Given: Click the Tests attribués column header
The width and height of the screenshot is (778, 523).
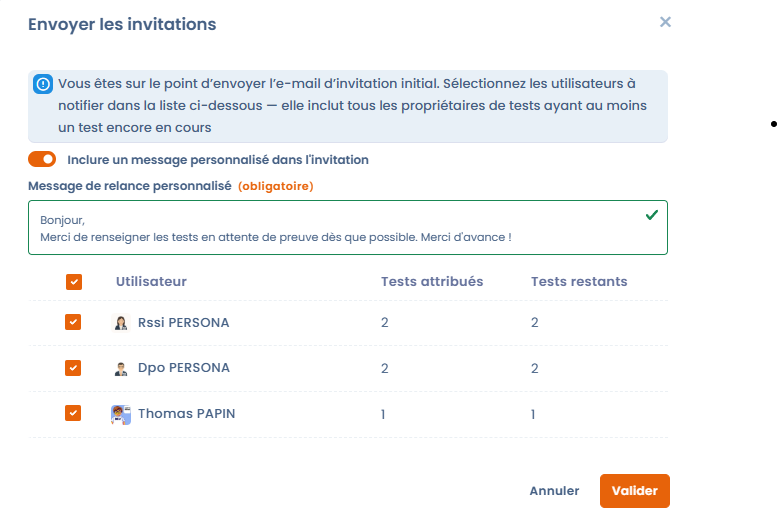Looking at the screenshot, I should pos(432,282).
